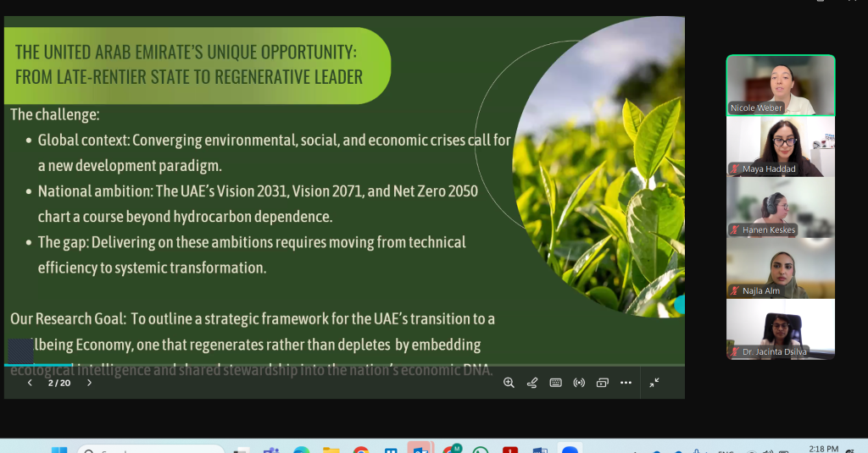
Task: Open Microsoft Word from the taskbar
Action: (540, 450)
